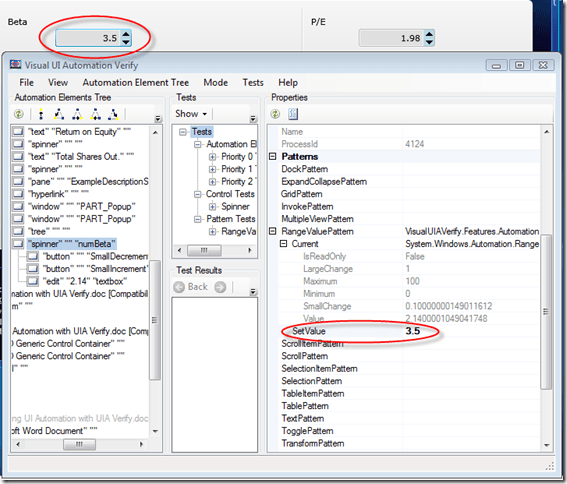The image size is (567, 484).
Task: Select the "pane" ExampleDescriptionS tree element
Action: click(88, 182)
